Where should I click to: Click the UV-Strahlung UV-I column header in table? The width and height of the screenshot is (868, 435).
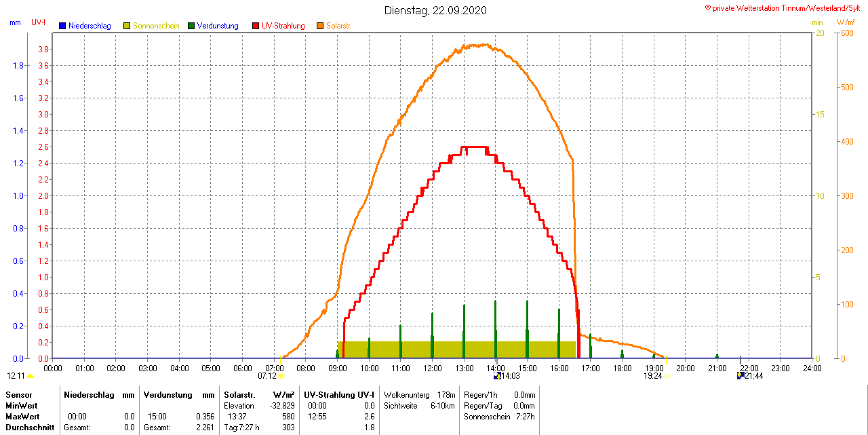(x=339, y=394)
